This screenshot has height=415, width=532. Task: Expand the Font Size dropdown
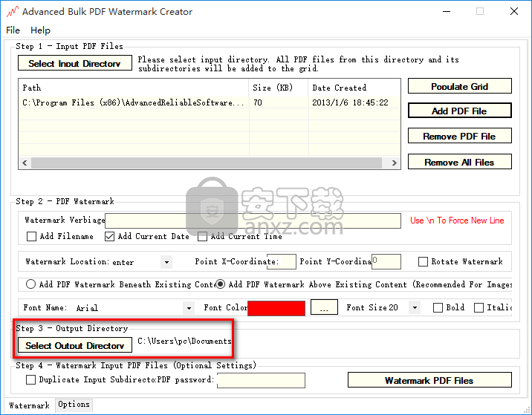pyautogui.click(x=415, y=308)
